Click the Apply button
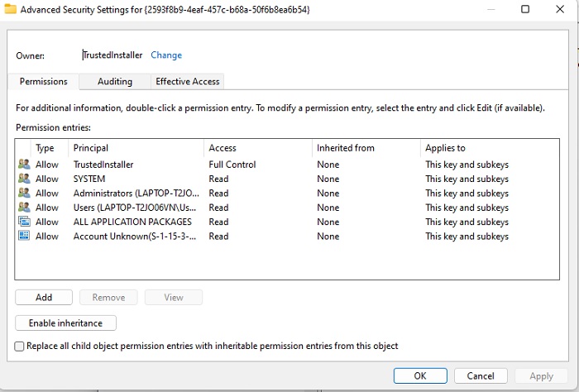 click(541, 375)
